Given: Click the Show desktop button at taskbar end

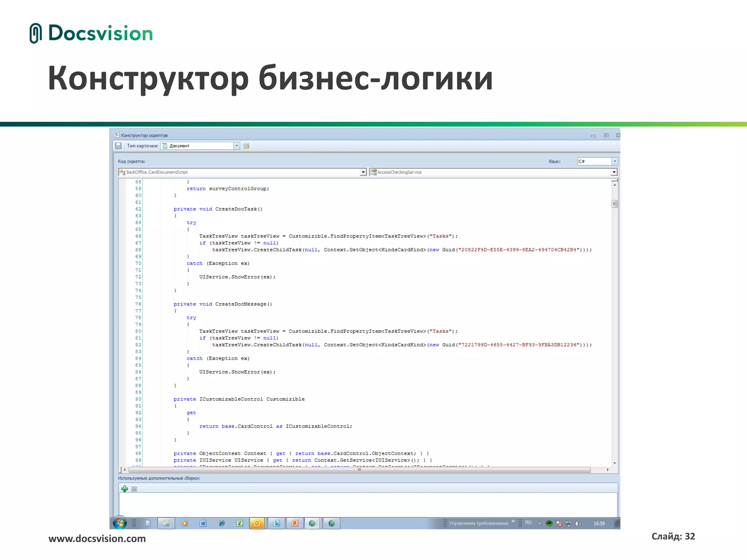Looking at the screenshot, I should pyautogui.click(x=617, y=524).
